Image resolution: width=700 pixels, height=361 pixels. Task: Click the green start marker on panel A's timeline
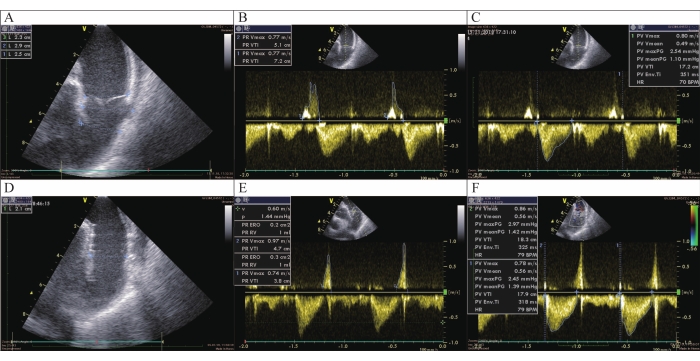coord(61,170)
